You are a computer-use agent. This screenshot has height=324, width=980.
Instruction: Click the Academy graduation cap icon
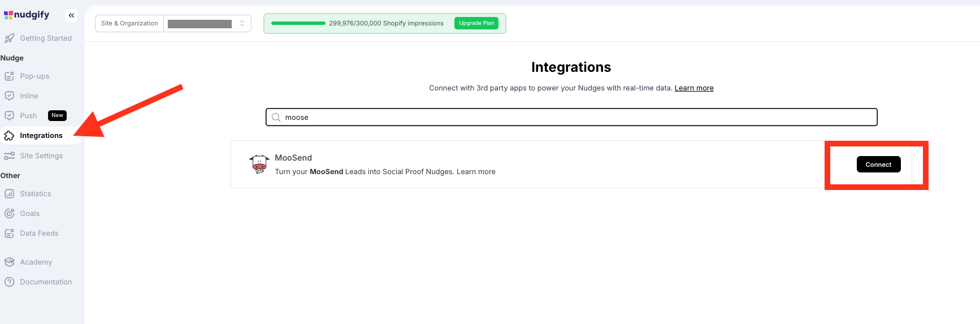[x=10, y=262]
